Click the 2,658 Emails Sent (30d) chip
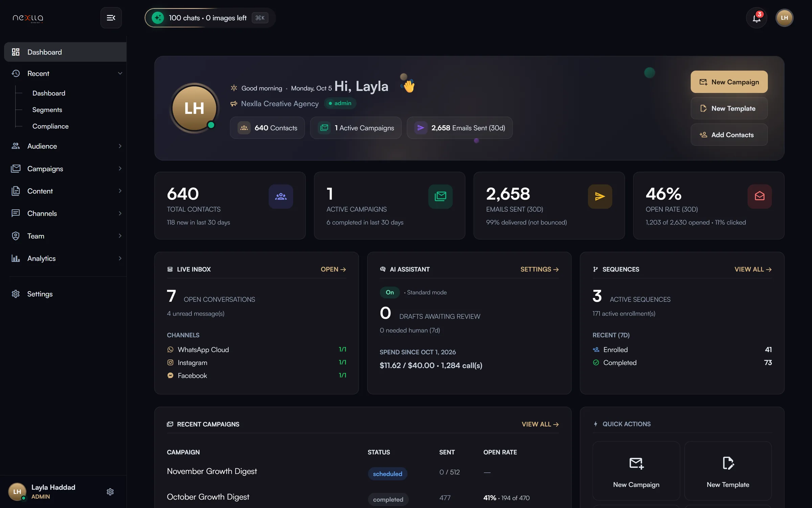The image size is (812, 508). (x=459, y=128)
